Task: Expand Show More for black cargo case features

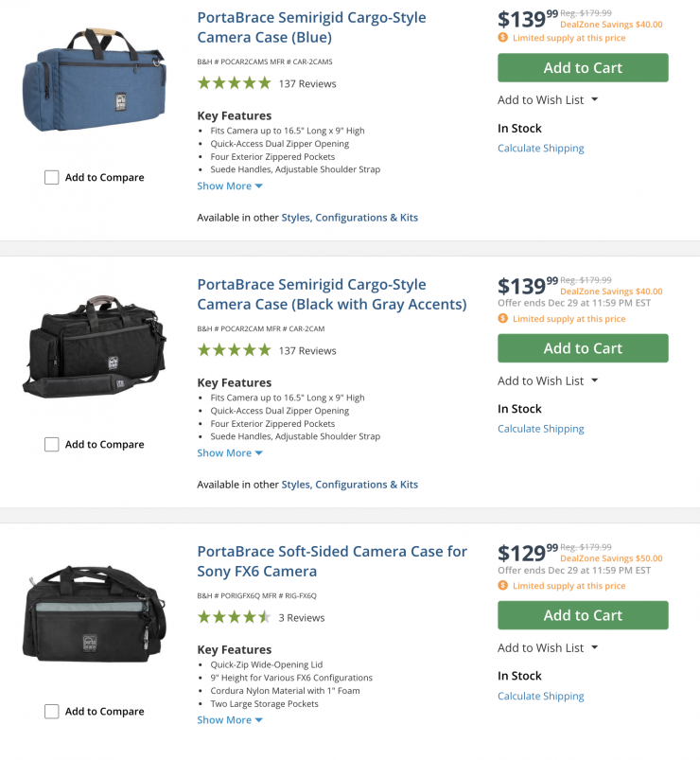Action: click(230, 453)
